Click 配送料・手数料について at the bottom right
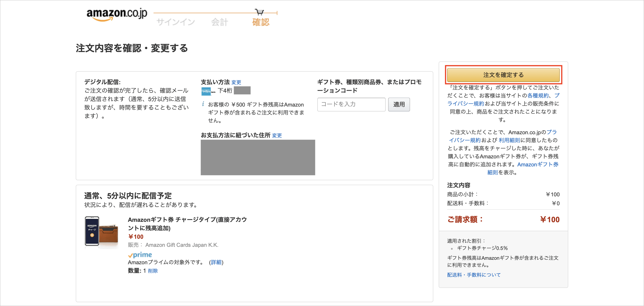Viewport: 644px width, 306px height. click(x=473, y=275)
